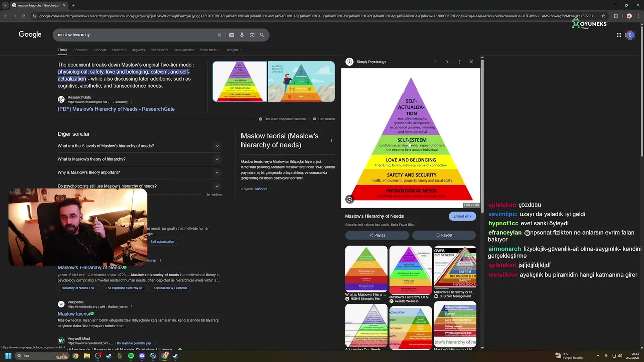Expand 'Do psychologists still use' question

pos(139,186)
